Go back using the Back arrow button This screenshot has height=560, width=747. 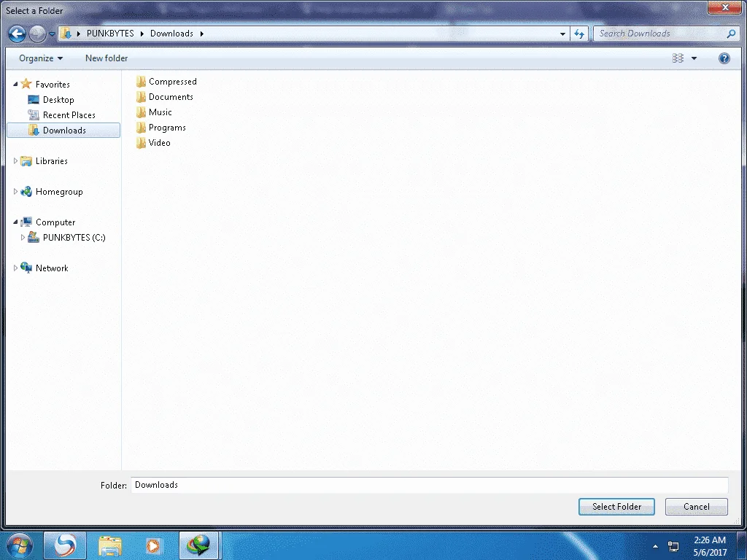pyautogui.click(x=17, y=34)
